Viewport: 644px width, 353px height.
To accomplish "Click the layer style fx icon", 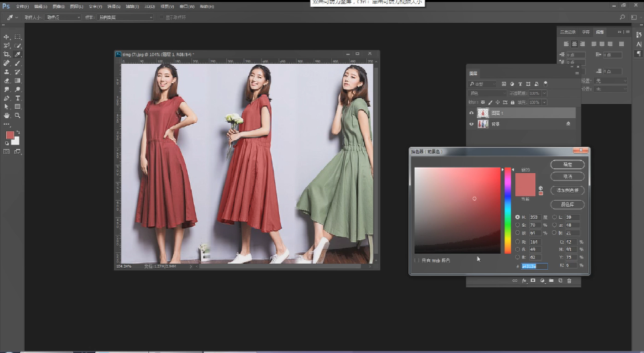I will [523, 281].
